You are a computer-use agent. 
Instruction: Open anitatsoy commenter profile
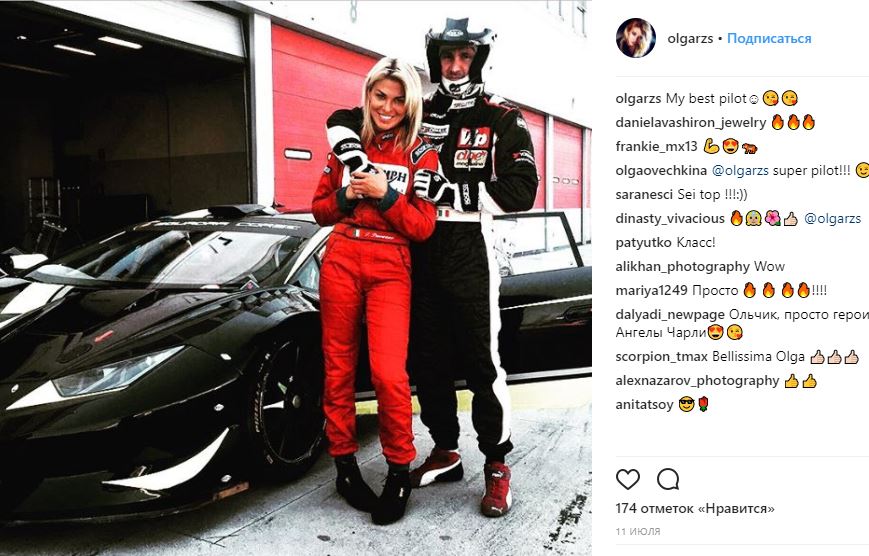point(644,405)
